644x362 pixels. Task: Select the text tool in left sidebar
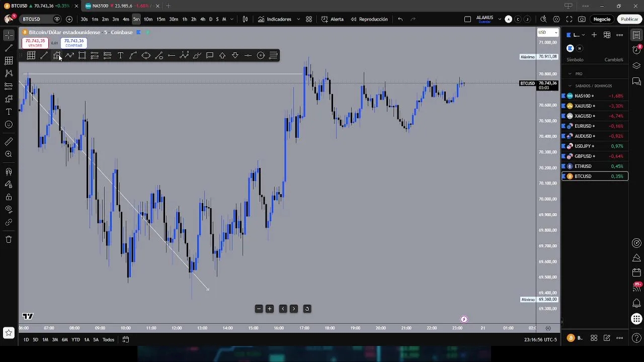[x=9, y=112]
